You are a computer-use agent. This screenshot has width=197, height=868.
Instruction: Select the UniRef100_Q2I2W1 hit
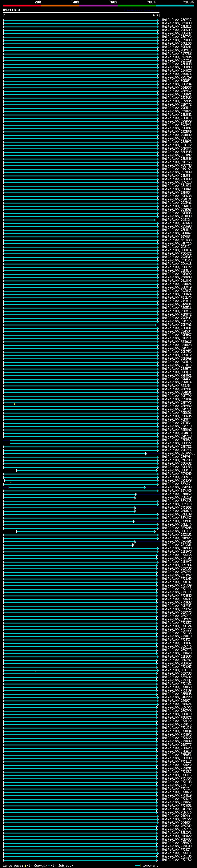point(177,545)
